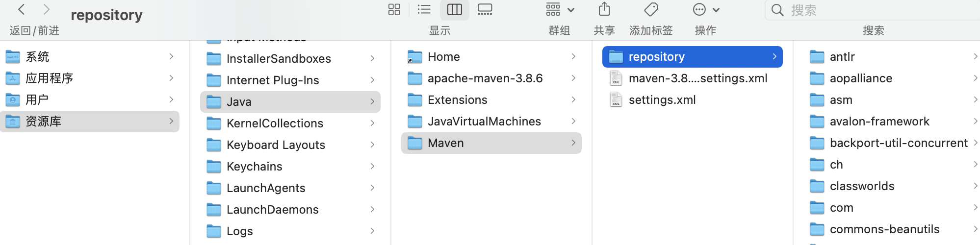
Task: Click the share icon
Action: [604, 10]
